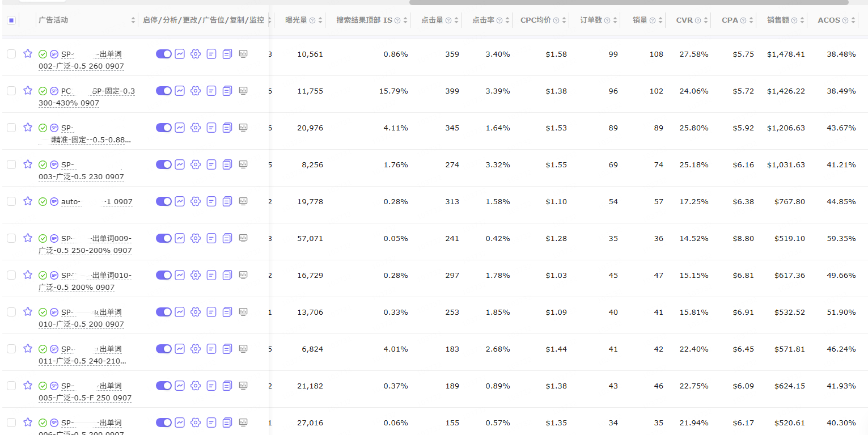
Task: Tick the checkbox for the auto- 1 0907 row
Action: (x=11, y=201)
